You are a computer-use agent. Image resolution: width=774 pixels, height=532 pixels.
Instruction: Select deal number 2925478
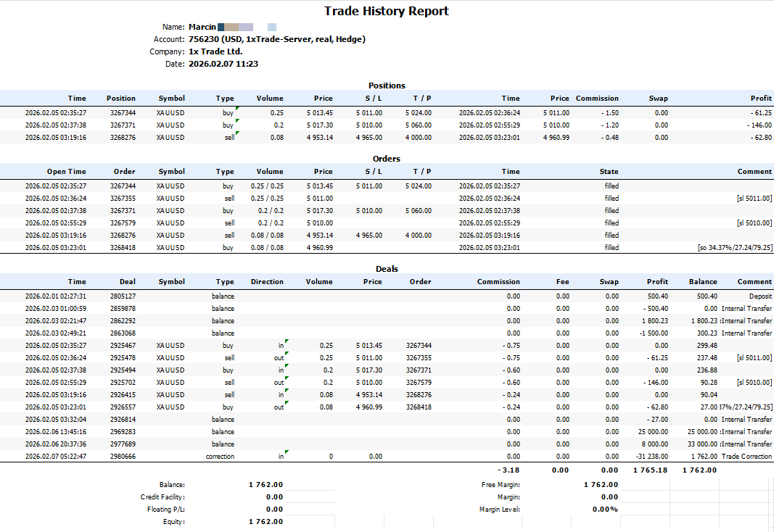[x=123, y=358]
